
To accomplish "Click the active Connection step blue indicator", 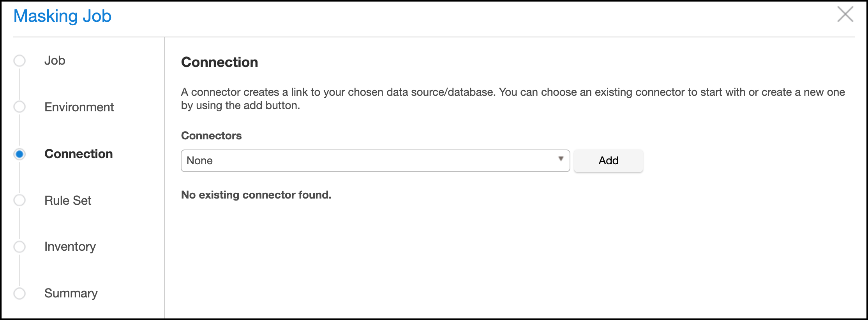I will point(19,154).
